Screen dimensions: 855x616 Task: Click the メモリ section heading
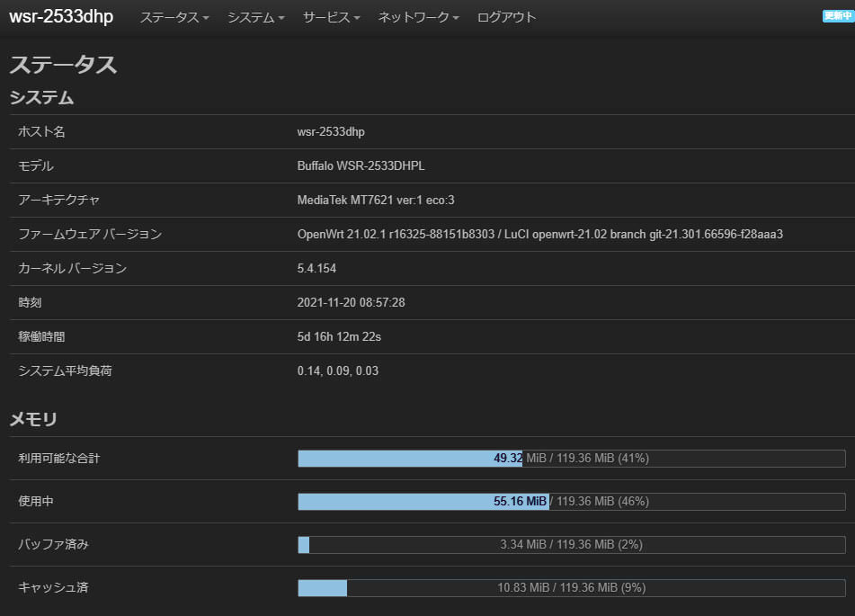pyautogui.click(x=33, y=419)
